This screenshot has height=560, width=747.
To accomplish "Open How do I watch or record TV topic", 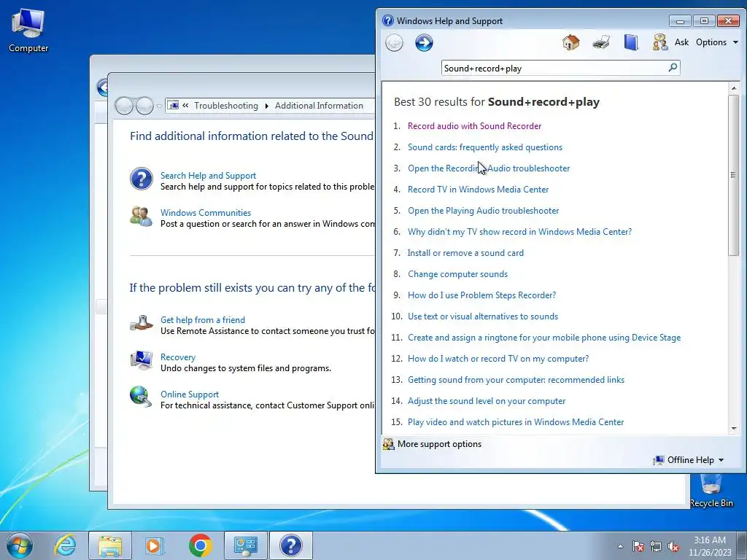I will (498, 359).
